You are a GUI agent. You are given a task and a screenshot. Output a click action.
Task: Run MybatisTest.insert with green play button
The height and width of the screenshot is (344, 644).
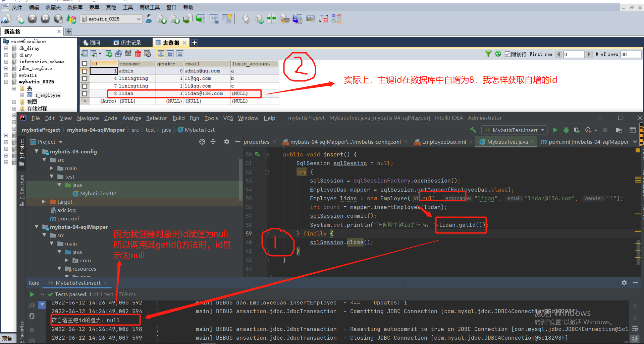[x=555, y=130]
